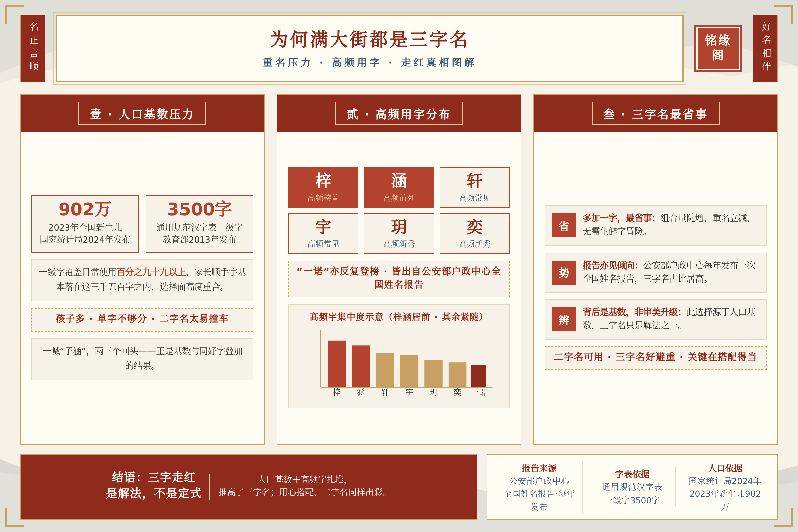Click the text 国家统计局2024年发布

85,239
